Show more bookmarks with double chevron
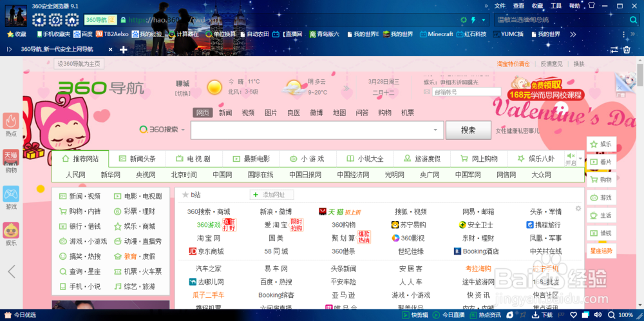 click(x=573, y=34)
